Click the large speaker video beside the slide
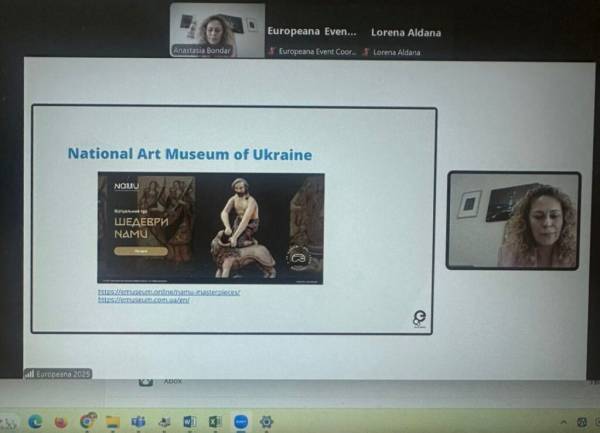600x433 pixels. tap(513, 220)
